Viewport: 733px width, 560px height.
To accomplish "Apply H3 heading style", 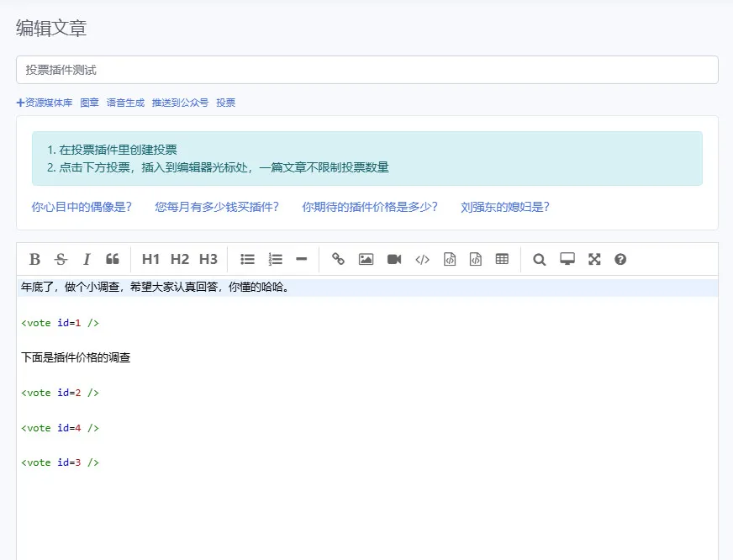I will tap(208, 260).
